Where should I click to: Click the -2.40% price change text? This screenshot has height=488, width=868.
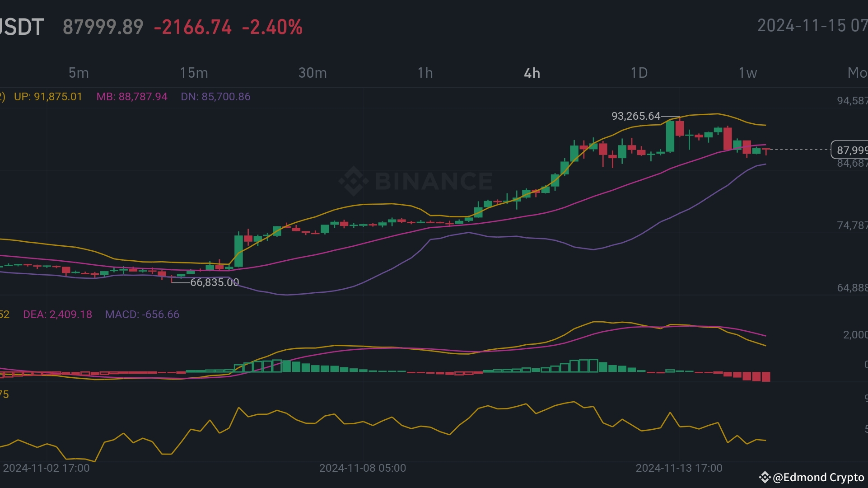(272, 27)
